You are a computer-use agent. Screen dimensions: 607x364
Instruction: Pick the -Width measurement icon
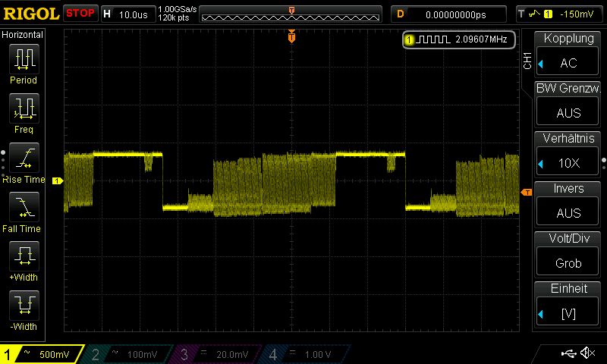click(24, 305)
